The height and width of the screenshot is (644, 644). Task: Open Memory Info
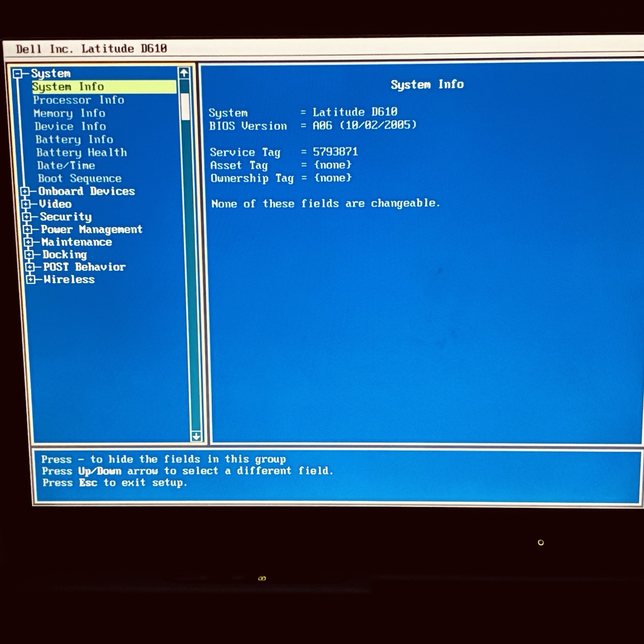click(x=69, y=113)
